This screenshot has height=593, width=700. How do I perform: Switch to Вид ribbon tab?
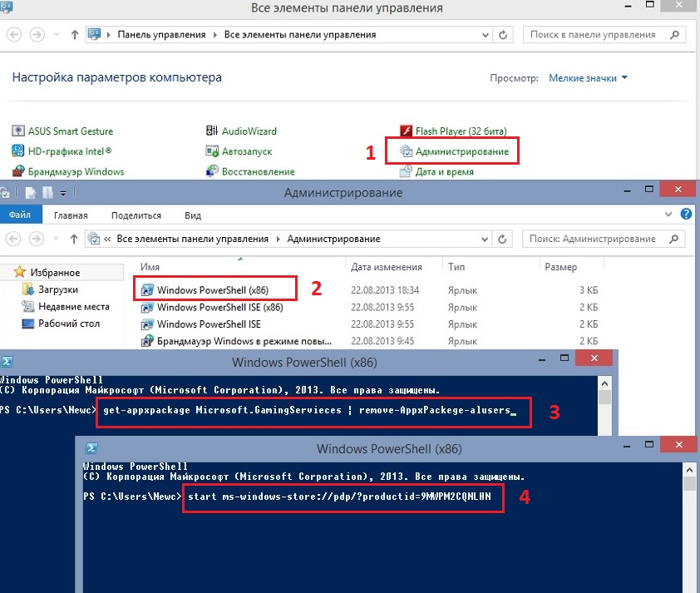coord(193,215)
